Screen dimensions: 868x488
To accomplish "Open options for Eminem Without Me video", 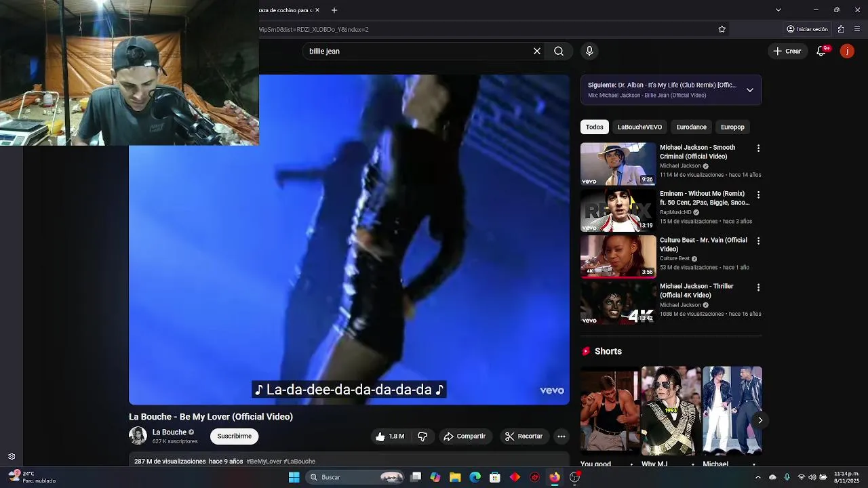I will click(x=758, y=195).
